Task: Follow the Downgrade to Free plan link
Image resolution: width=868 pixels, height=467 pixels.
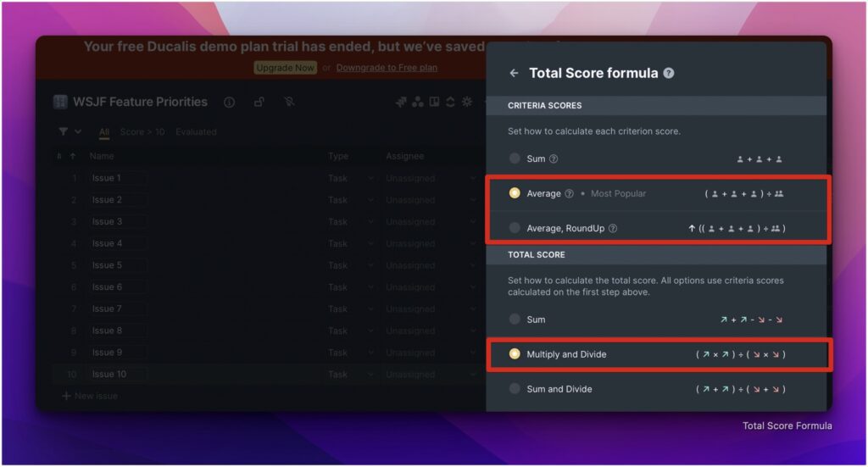Action: pos(387,68)
